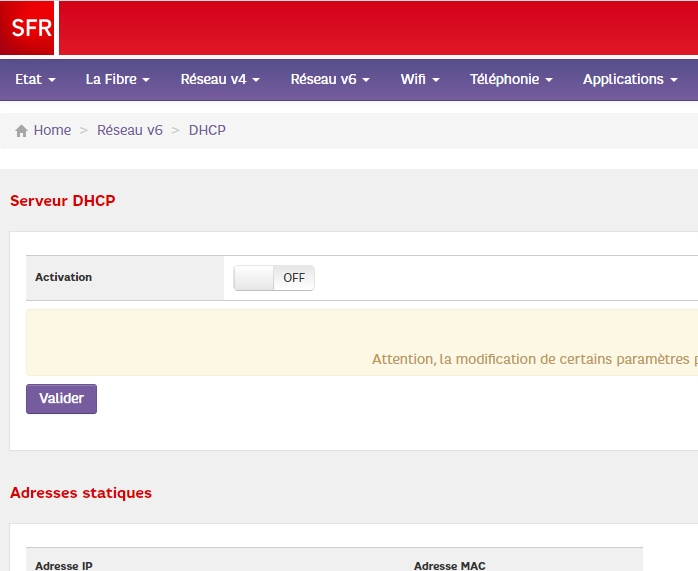The width and height of the screenshot is (698, 571).
Task: Click the Adresses statiques section heading
Action: pos(81,493)
